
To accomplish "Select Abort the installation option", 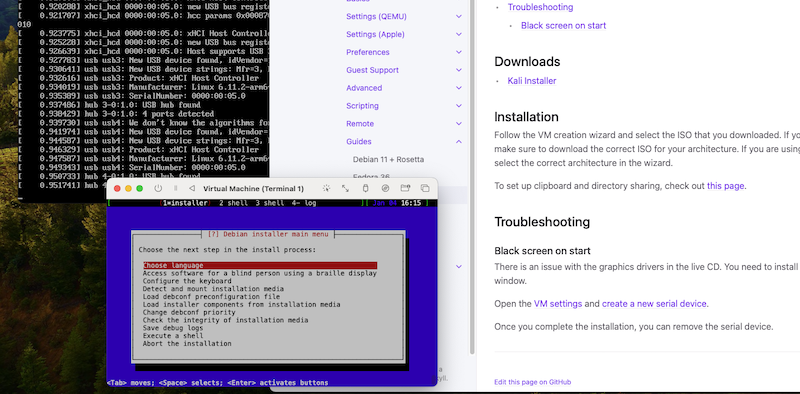I will click(x=187, y=343).
